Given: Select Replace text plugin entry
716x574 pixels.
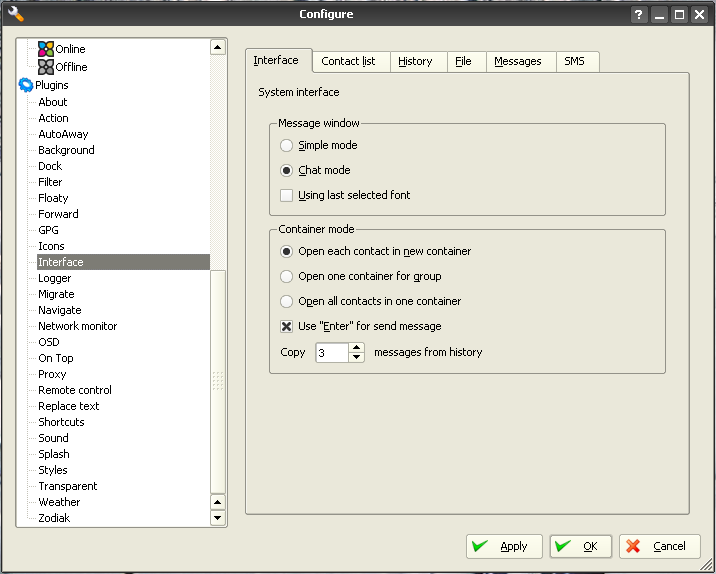Looking at the screenshot, I should (68, 406).
